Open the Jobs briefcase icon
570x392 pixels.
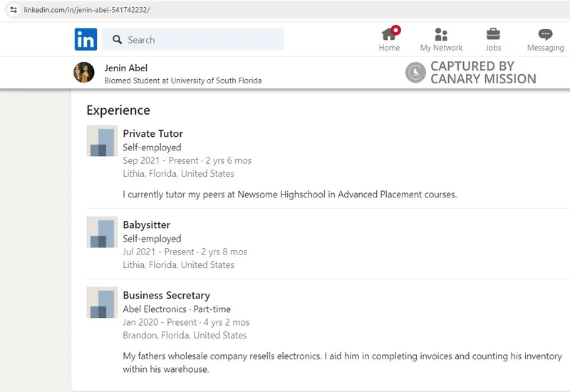pyautogui.click(x=493, y=34)
